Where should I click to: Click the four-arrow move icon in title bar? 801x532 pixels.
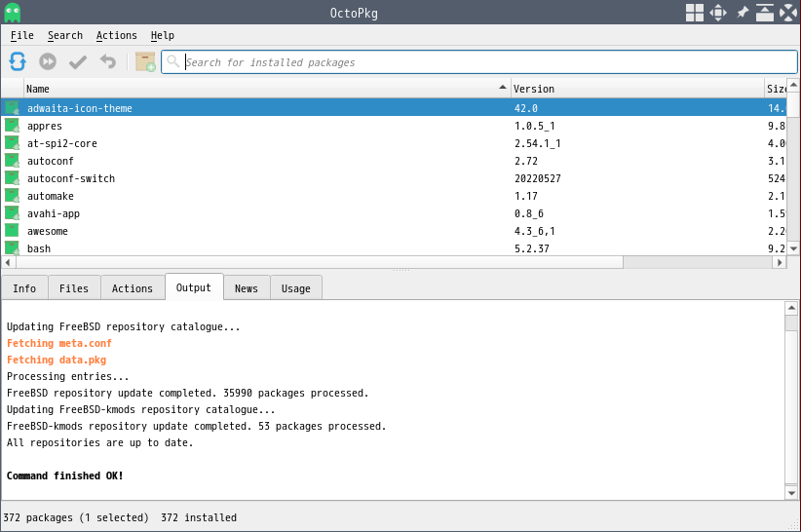click(x=718, y=13)
